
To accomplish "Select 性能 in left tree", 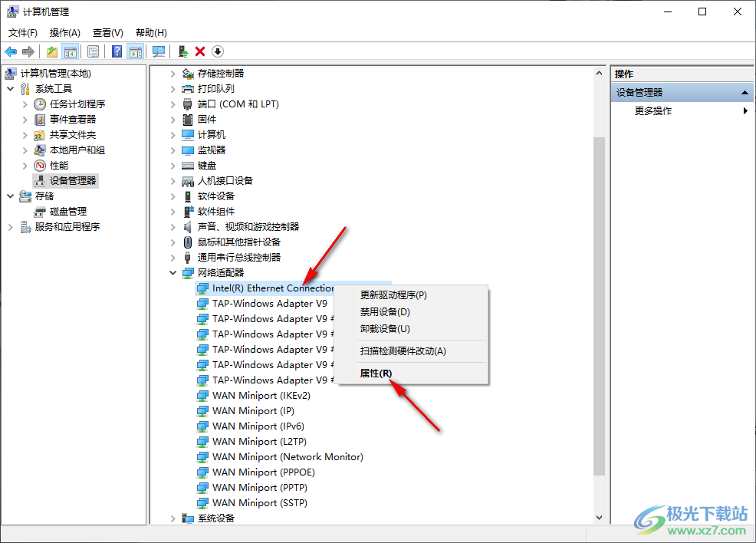I will [x=59, y=166].
